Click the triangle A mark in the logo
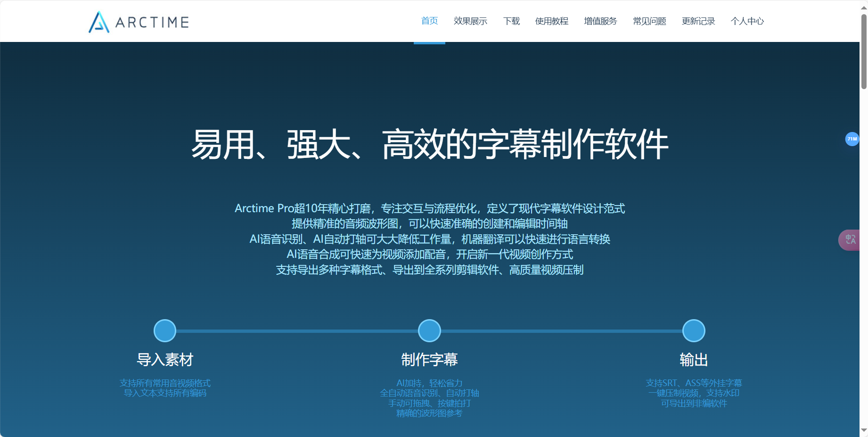 98,21
